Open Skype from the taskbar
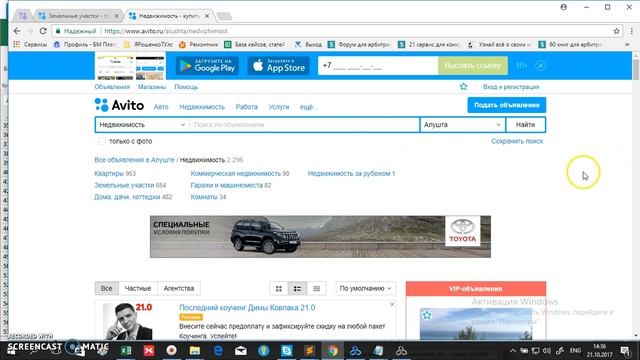 point(287,351)
